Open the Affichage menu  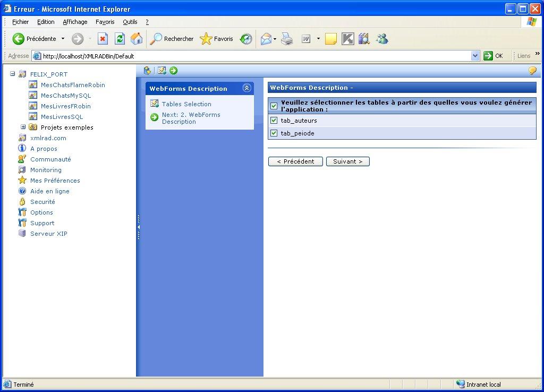pos(75,22)
